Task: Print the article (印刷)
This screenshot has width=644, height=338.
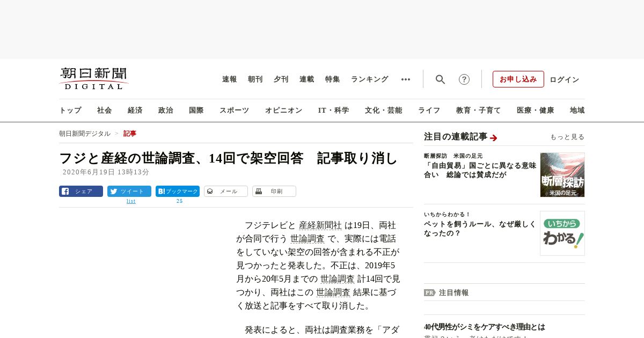Action: 274,192
